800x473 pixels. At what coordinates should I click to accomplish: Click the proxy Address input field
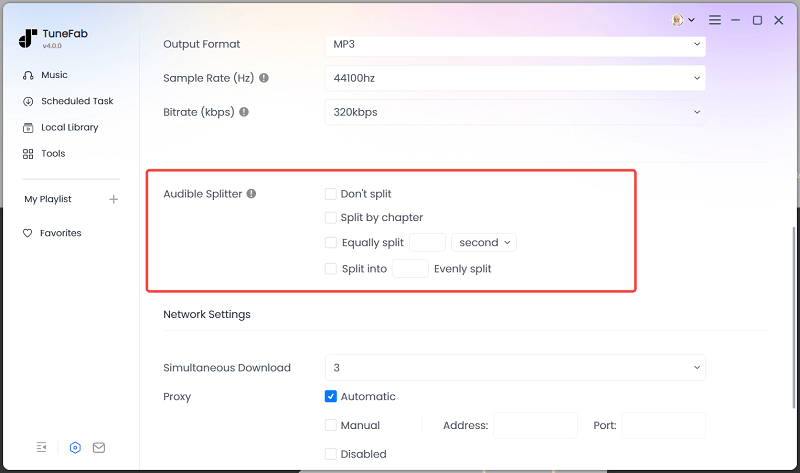click(535, 425)
